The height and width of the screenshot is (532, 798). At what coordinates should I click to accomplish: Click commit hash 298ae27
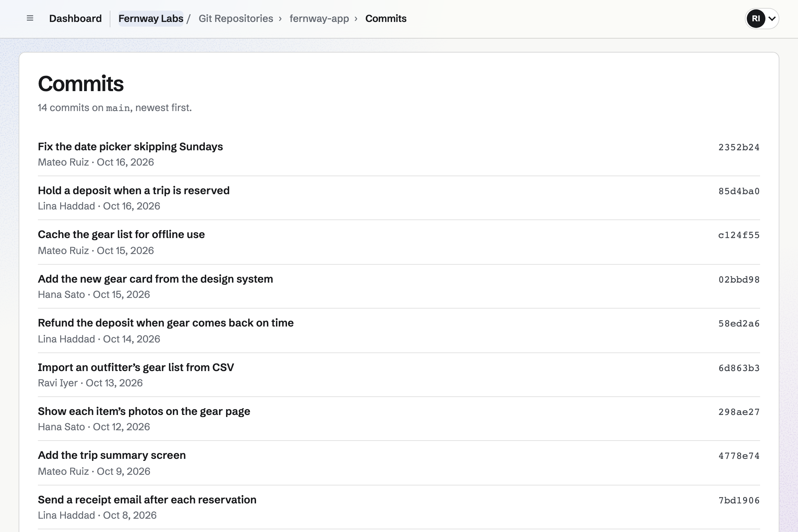tap(738, 412)
